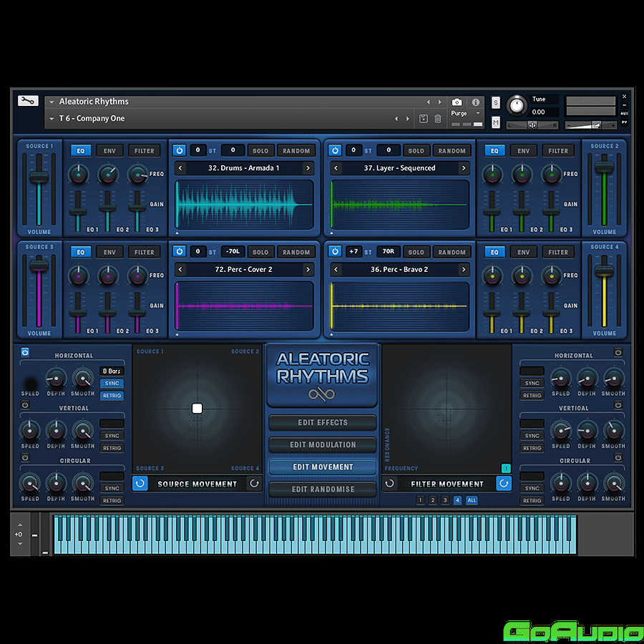Click the EDIT EFFECTS button
The height and width of the screenshot is (644, 644).
point(322,423)
